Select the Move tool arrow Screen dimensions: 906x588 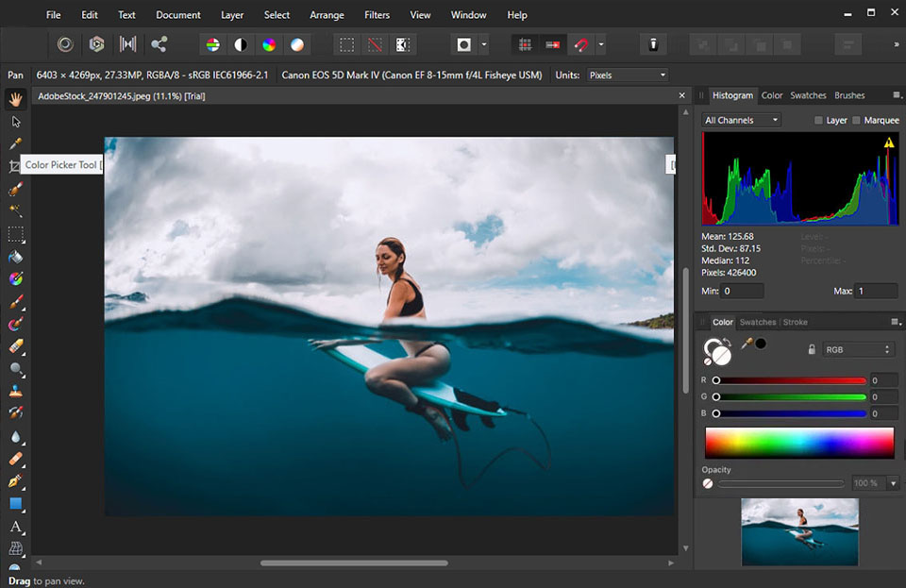coord(16,122)
